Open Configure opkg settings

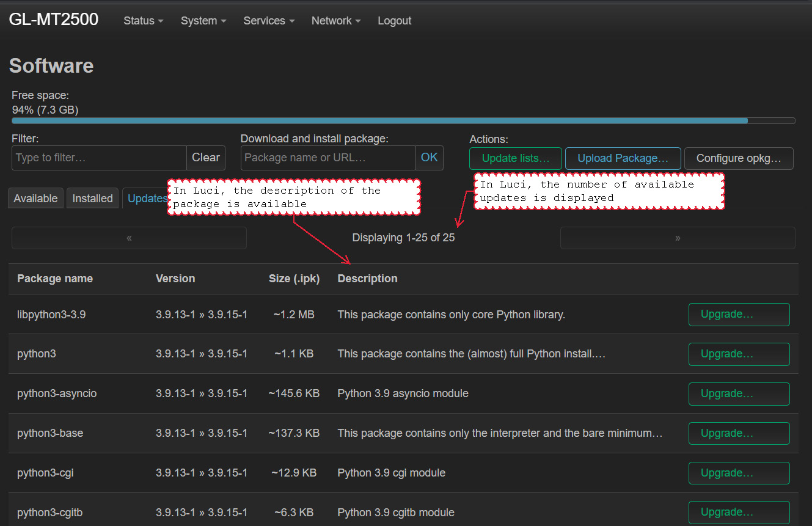point(739,158)
